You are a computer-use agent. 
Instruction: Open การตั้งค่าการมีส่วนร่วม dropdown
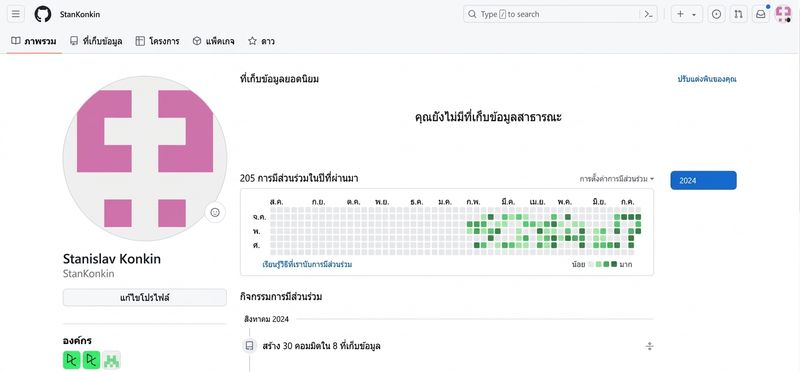tap(616, 179)
